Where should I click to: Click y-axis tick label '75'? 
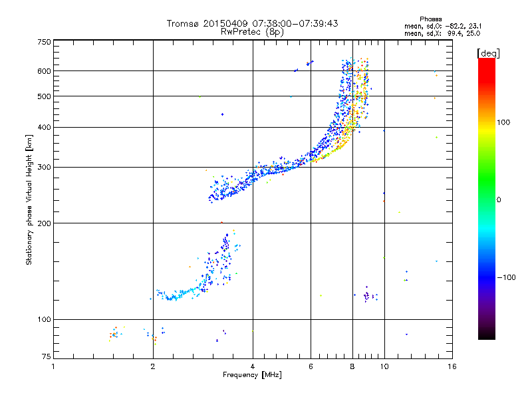coord(47,356)
